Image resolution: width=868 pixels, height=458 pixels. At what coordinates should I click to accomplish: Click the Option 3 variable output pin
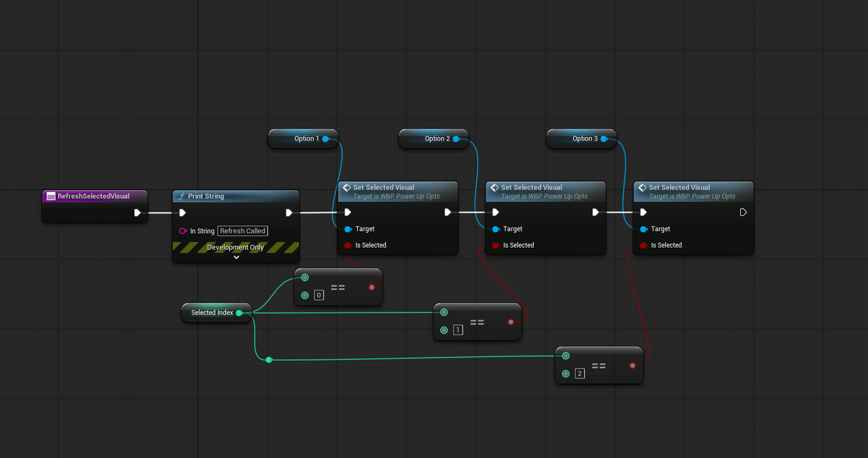(603, 139)
